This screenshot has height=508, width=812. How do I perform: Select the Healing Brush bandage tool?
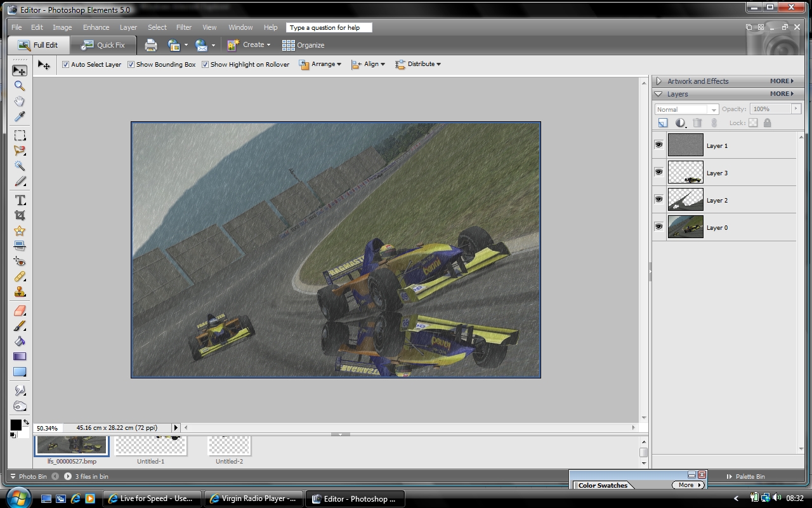pos(20,277)
